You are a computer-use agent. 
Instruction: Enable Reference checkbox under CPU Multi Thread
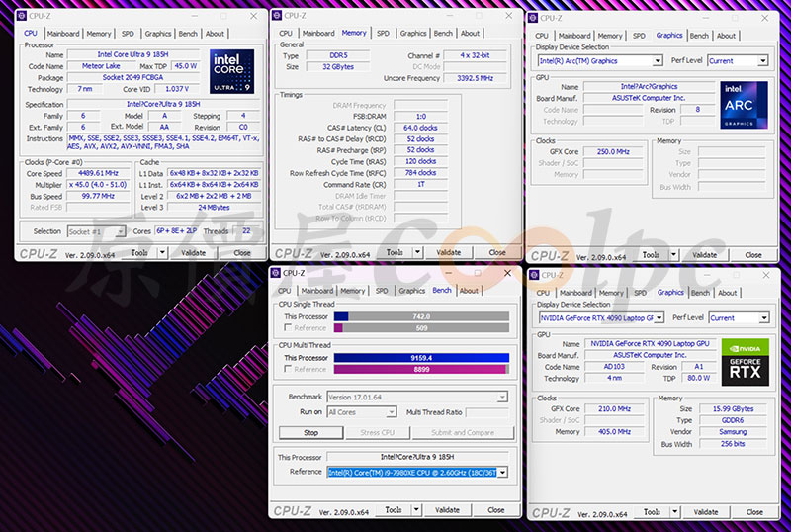288,369
